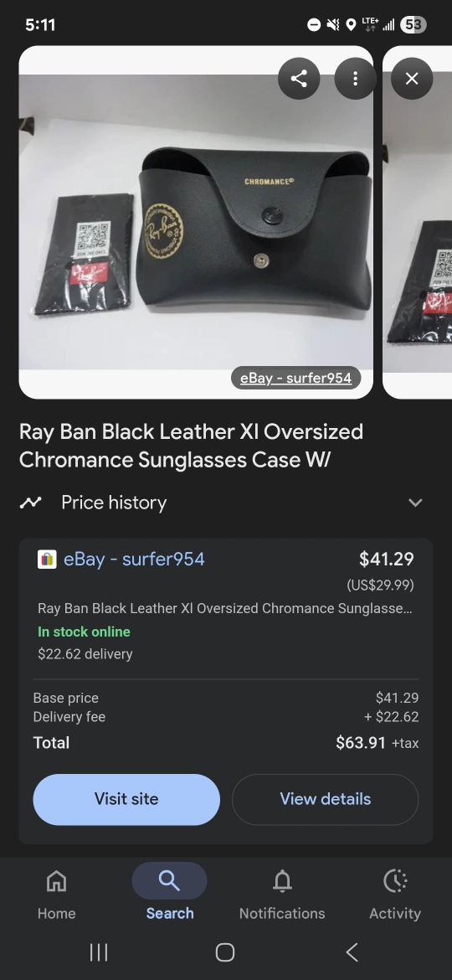The image size is (452, 980).
Task: Tap the eBay shopping bag logo icon
Action: pos(48,559)
